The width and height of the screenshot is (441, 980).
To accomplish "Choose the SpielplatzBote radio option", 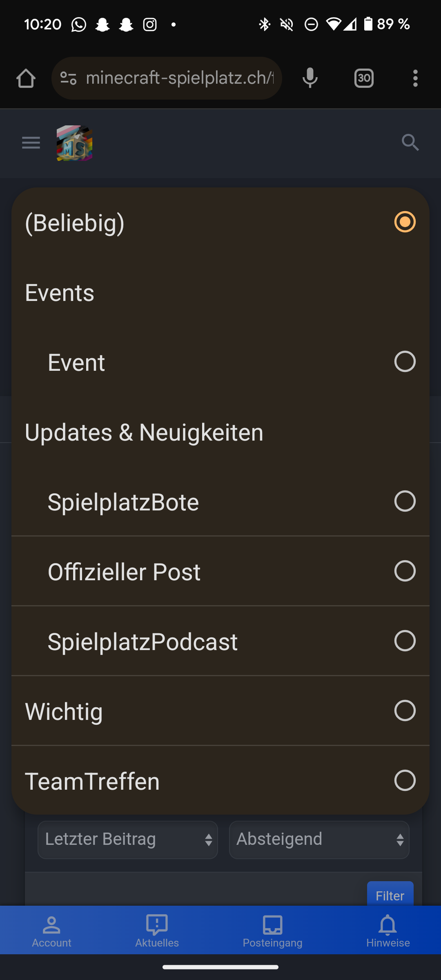I will pos(405,501).
